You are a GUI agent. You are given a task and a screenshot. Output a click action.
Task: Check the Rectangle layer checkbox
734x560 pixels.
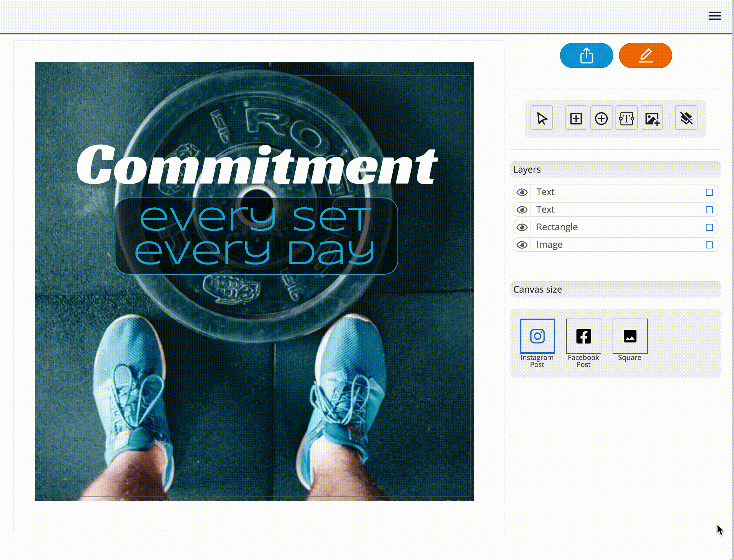tap(709, 227)
